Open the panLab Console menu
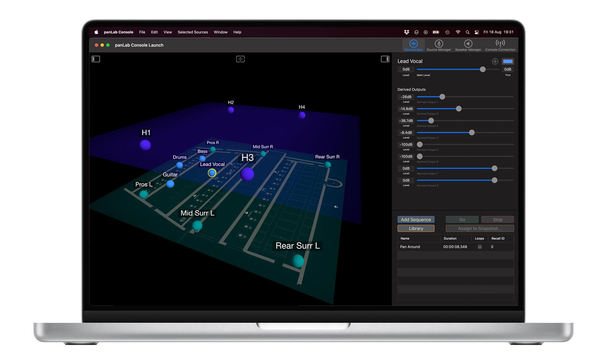The width and height of the screenshot is (607, 364). pos(119,32)
